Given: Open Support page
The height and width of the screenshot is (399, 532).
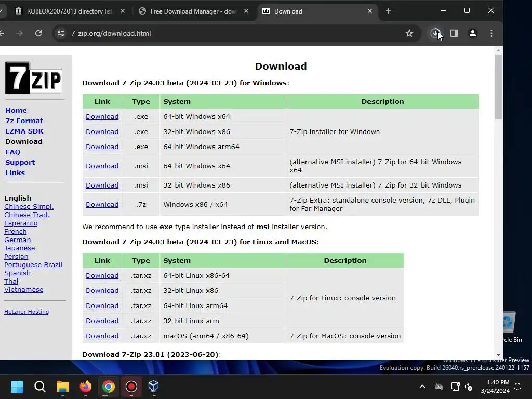Looking at the screenshot, I should click(x=20, y=162).
